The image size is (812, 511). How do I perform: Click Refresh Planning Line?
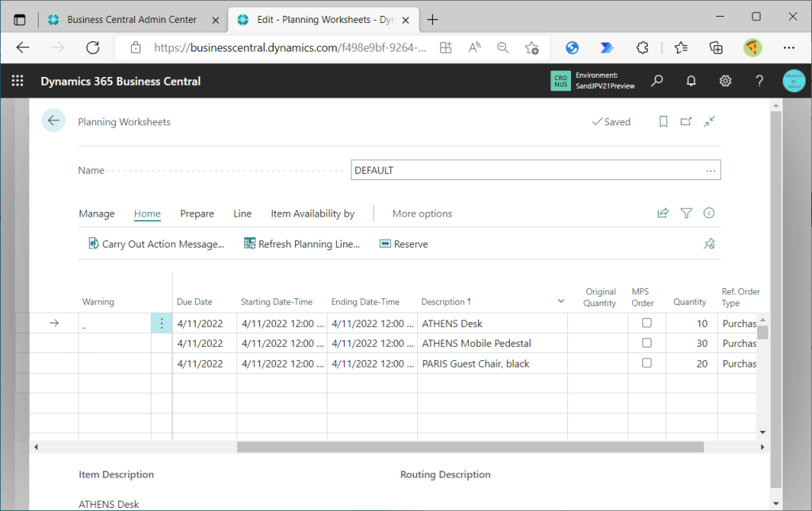(302, 244)
